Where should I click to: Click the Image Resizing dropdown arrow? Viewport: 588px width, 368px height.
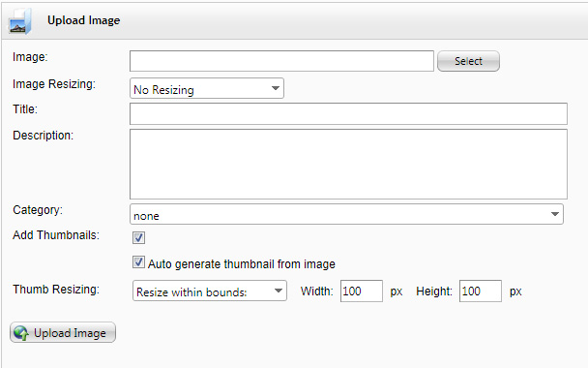[x=276, y=89]
